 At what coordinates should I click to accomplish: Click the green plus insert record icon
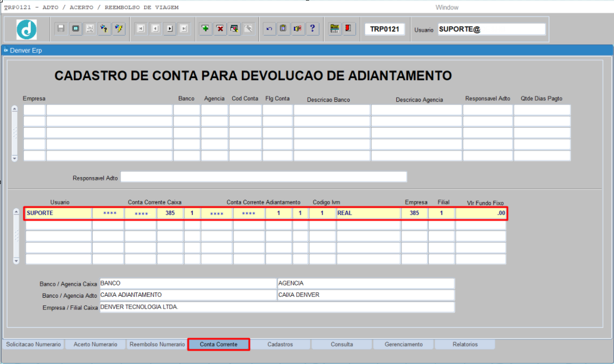coord(205,29)
